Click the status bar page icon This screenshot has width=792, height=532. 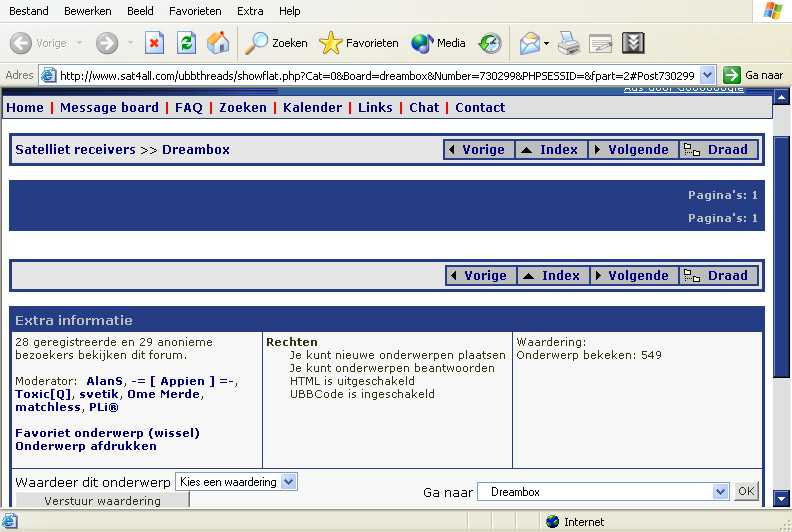10,521
